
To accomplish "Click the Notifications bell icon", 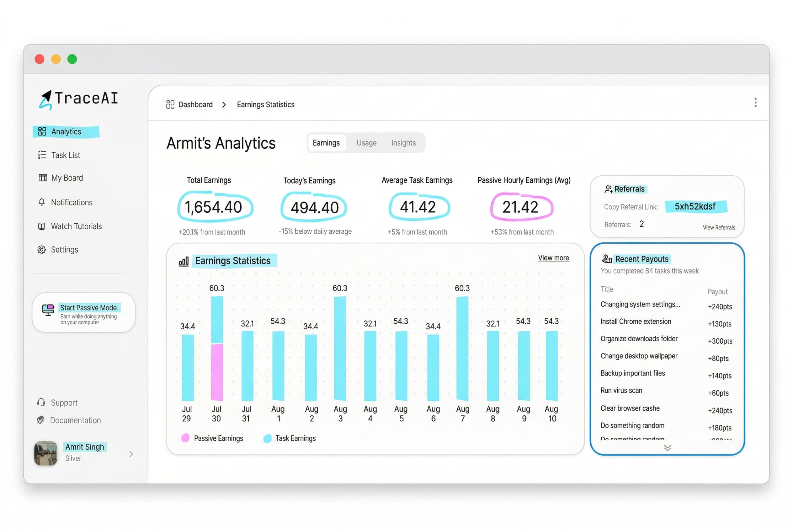I will tap(42, 202).
